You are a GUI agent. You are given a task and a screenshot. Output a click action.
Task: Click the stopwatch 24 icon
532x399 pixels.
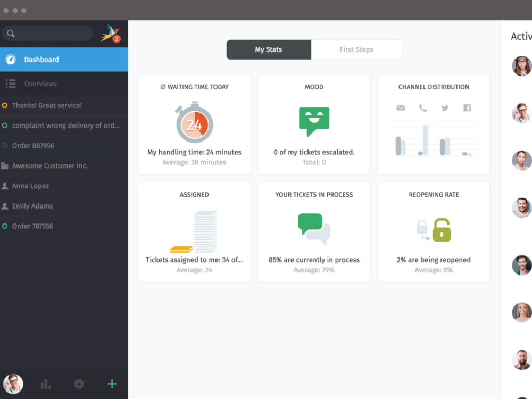[x=194, y=122]
